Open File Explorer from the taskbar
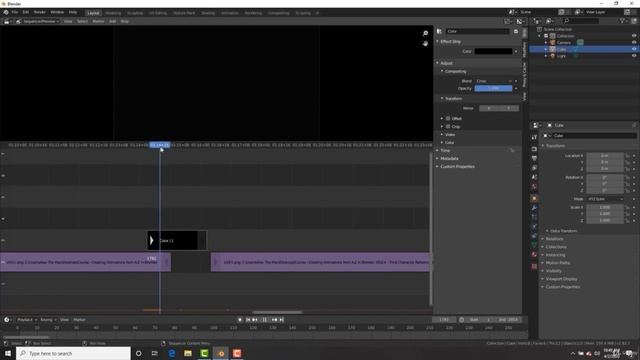The width and height of the screenshot is (640, 360). point(188,353)
